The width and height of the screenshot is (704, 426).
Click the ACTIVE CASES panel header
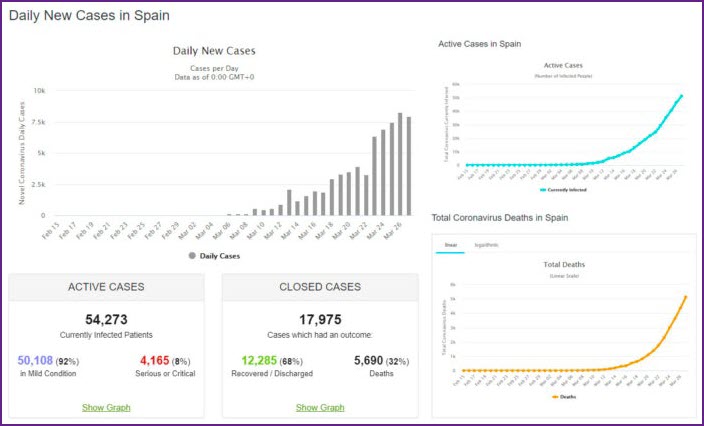click(x=106, y=288)
